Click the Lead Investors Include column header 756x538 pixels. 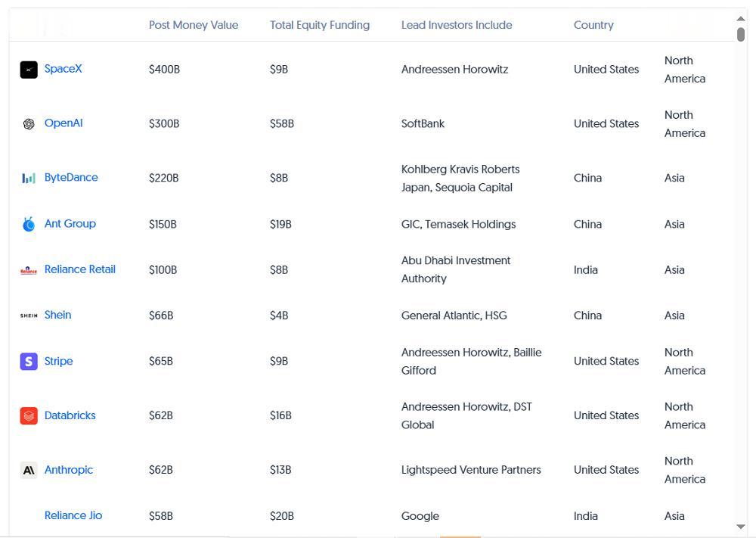[x=457, y=25]
